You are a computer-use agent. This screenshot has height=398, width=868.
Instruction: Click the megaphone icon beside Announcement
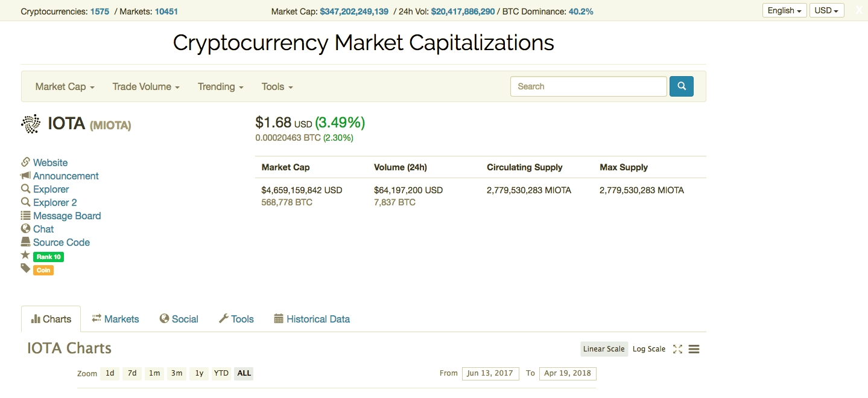tap(25, 176)
